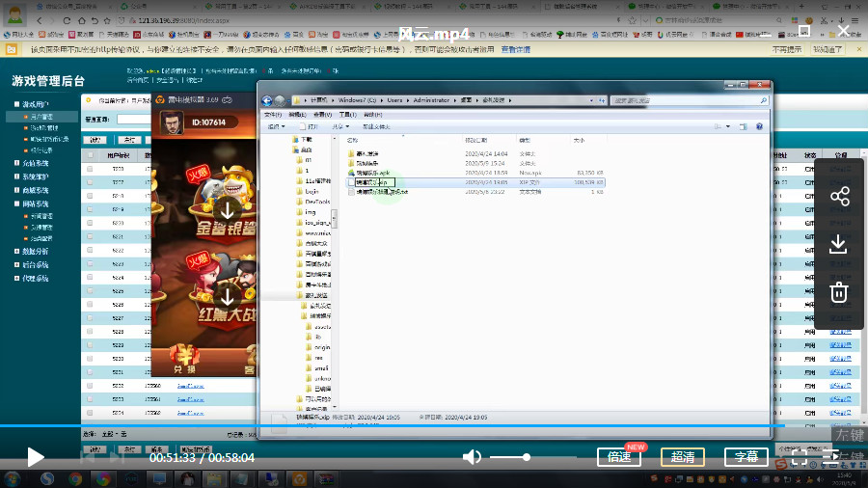Play the paused video
The image size is (868, 488).
pos(36,457)
